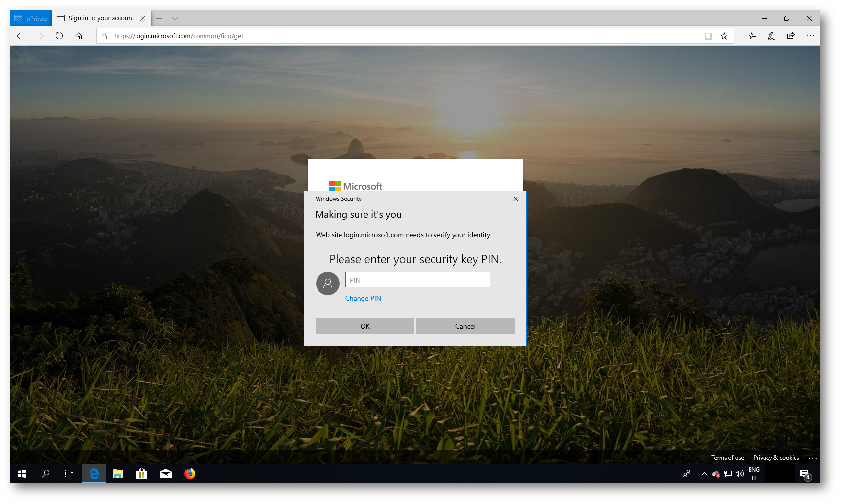This screenshot has height=504, width=841.
Task: Open the Mail app from taskbar
Action: (x=166, y=474)
